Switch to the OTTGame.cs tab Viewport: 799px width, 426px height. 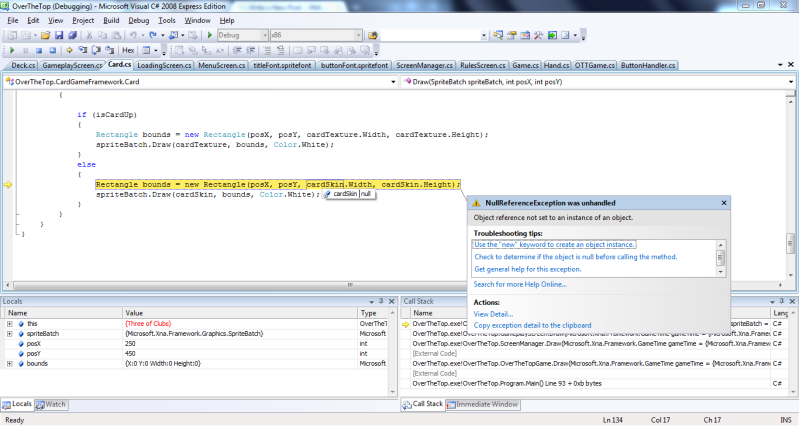[595, 65]
